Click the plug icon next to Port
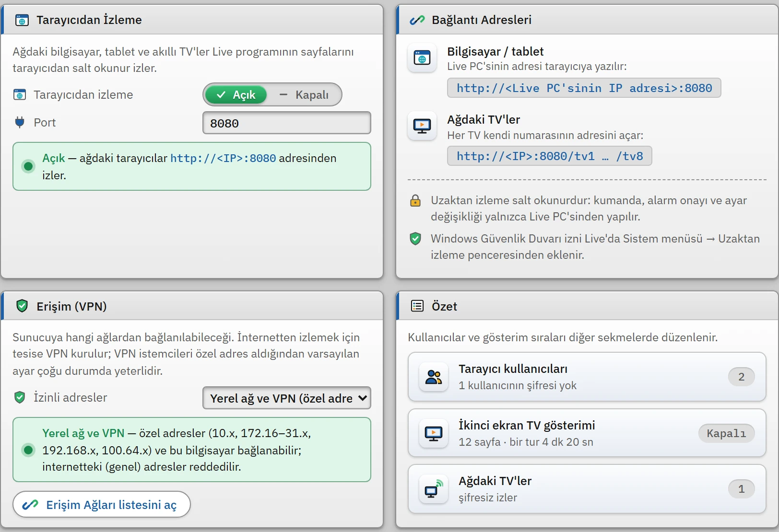Viewport: 779px width, 532px height. (x=20, y=122)
